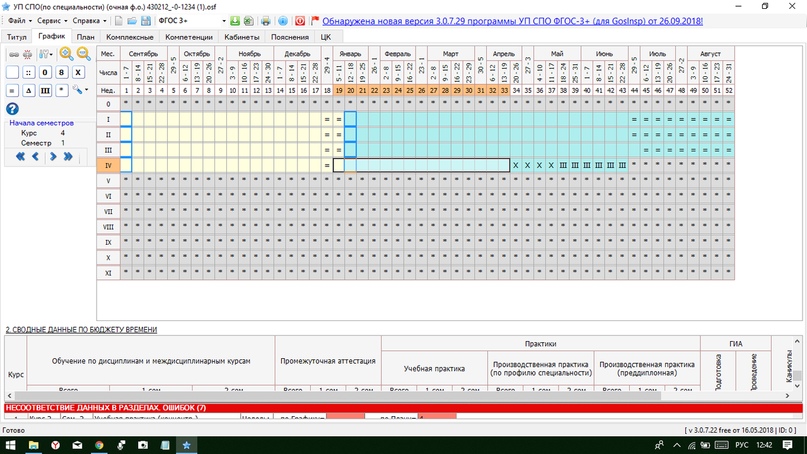
Task: Click the 'Начала семестров' label
Action: click(41, 123)
